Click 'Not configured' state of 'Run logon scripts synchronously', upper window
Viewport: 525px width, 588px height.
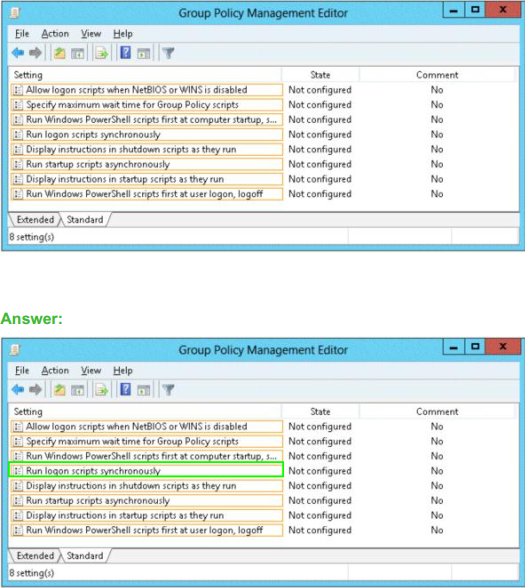tap(320, 135)
